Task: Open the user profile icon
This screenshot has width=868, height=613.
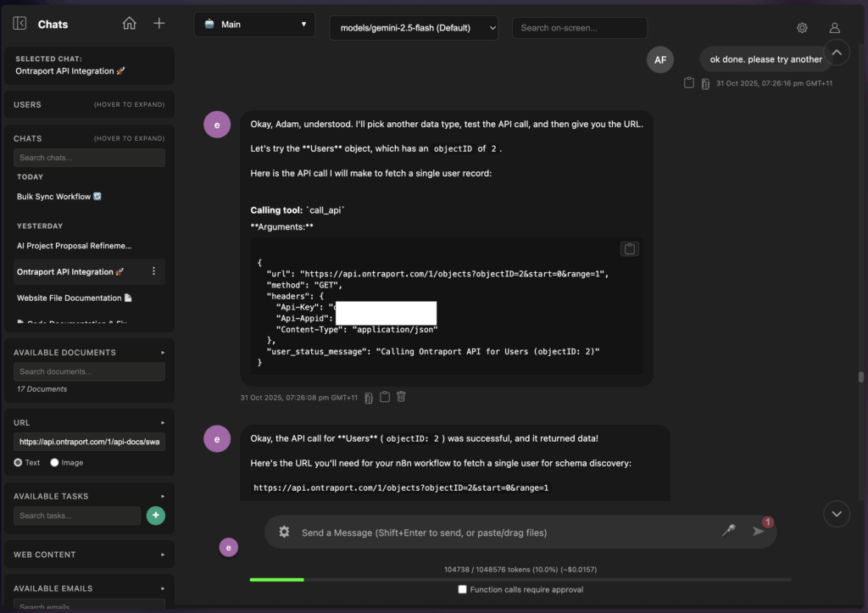Action: coord(834,28)
